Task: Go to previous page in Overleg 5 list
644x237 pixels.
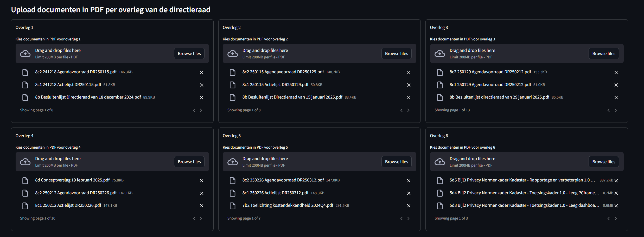Action: [x=401, y=218]
